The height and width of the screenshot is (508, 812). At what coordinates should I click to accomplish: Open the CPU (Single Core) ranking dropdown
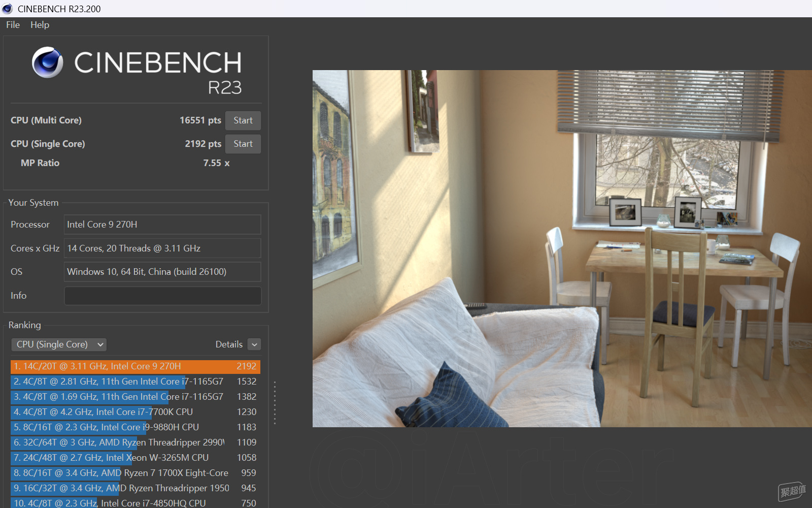tap(59, 344)
